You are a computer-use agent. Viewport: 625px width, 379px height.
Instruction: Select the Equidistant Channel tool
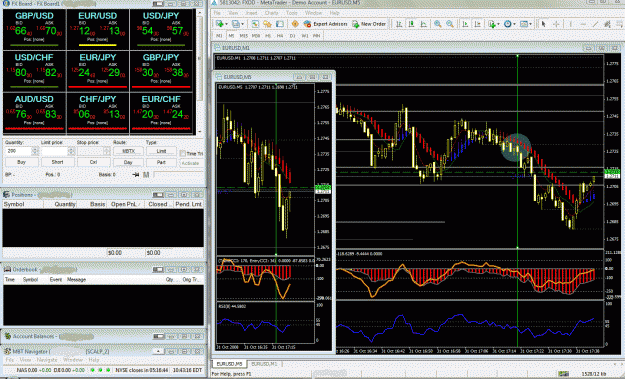coord(607,24)
